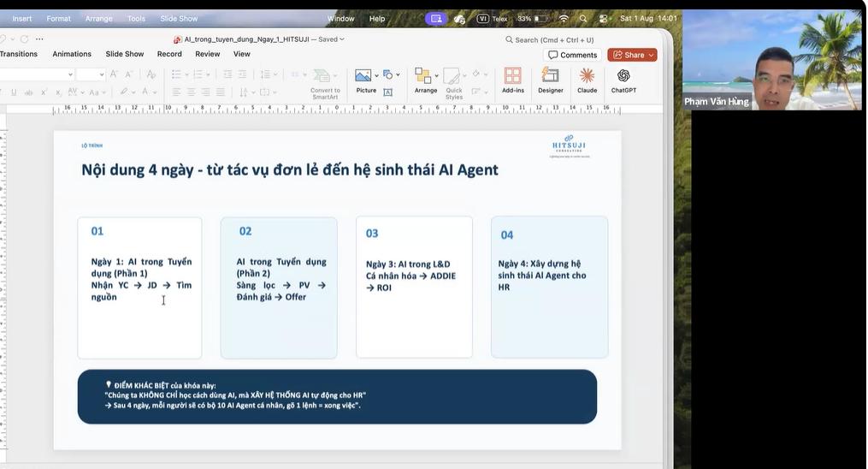868x469 pixels.
Task: Click the Clear Formatting icon
Action: (151, 74)
